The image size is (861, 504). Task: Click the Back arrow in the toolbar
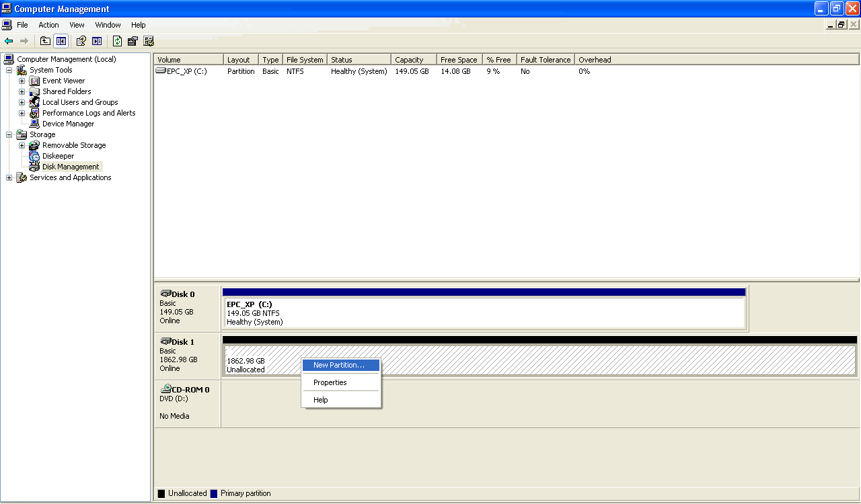click(x=9, y=41)
